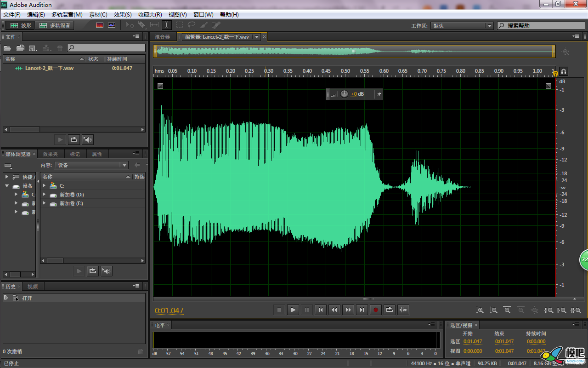Select the Marquee Selection tool
588x368 pixels.
(x=179, y=25)
